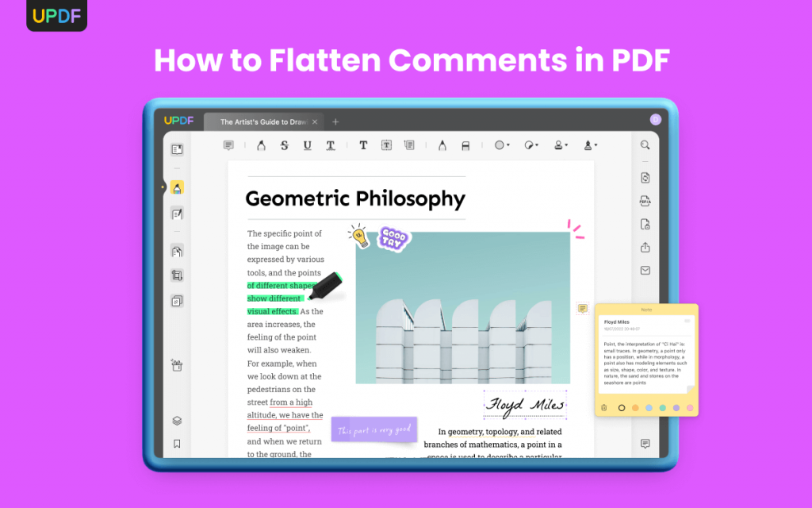Open the UPDF AI assistant icon
Viewport: 812px width, 508px height.
click(x=177, y=365)
